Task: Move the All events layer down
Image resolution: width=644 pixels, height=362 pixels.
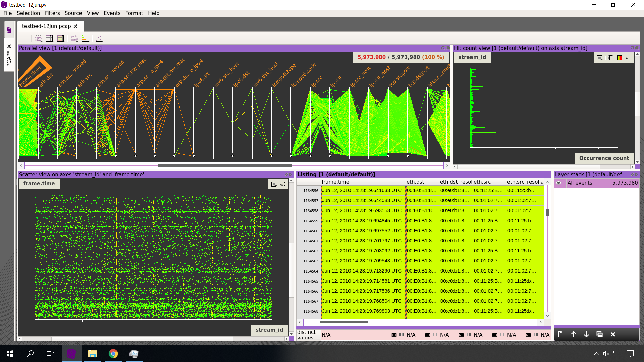Action: point(586,334)
